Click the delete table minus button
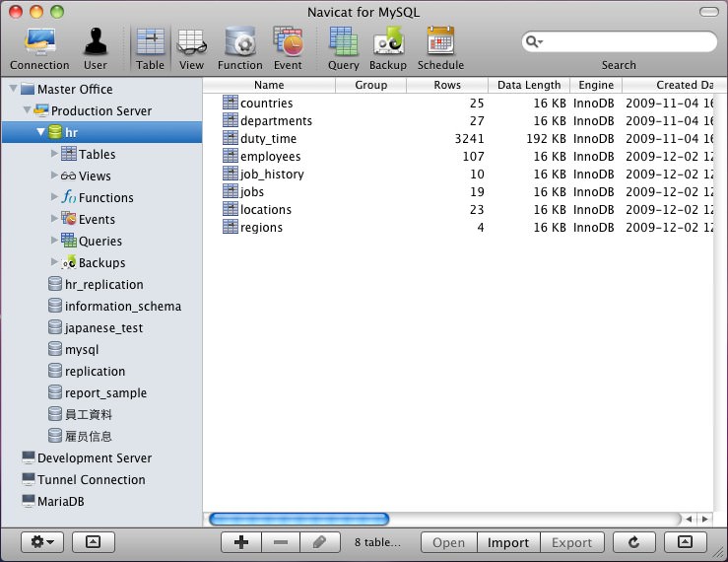 281,542
